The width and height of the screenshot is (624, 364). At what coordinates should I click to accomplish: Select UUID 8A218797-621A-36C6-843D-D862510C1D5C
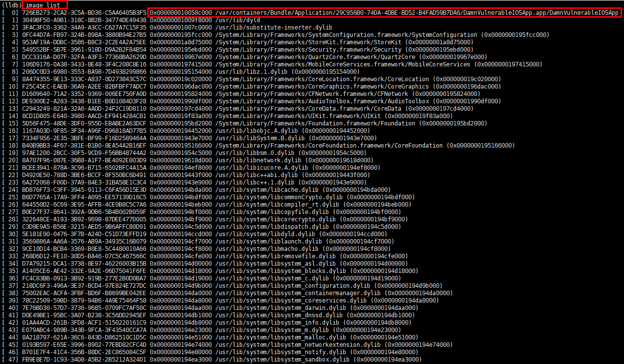pyautogui.click(x=84, y=337)
